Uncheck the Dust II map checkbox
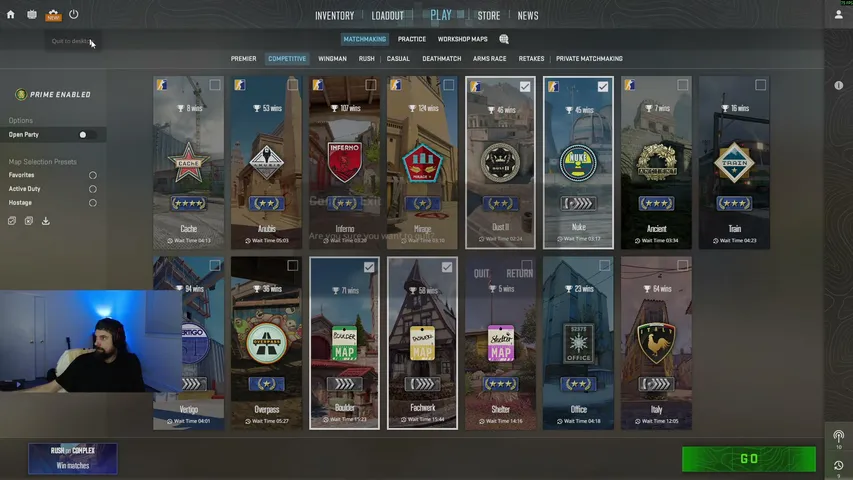 coord(525,86)
